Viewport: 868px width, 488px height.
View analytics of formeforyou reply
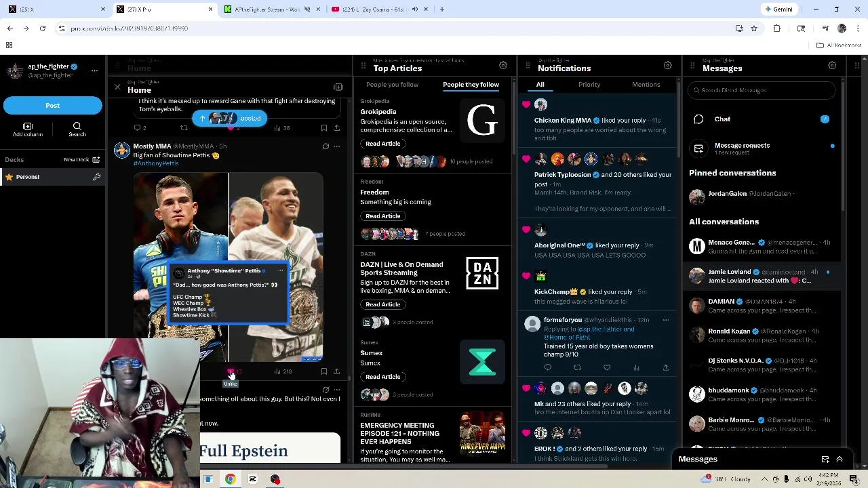pyautogui.click(x=636, y=367)
